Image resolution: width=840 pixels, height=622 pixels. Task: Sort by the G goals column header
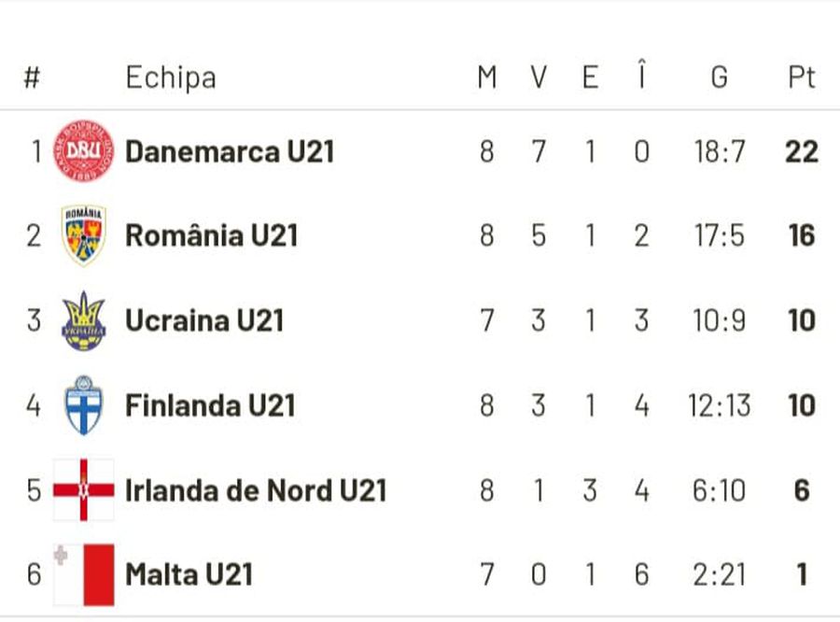click(x=719, y=78)
